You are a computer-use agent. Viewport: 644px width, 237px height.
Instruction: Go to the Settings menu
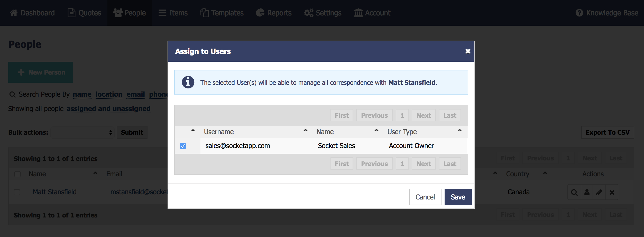pos(323,13)
